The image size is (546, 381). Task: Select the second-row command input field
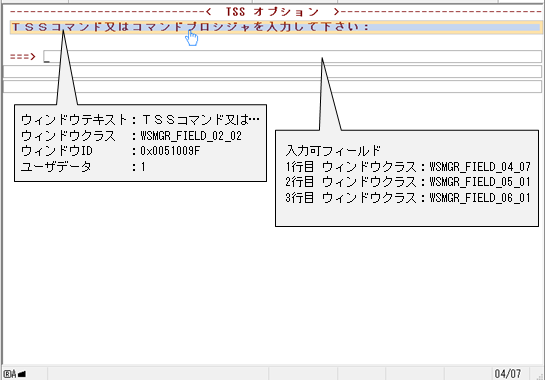pyautogui.click(x=272, y=71)
